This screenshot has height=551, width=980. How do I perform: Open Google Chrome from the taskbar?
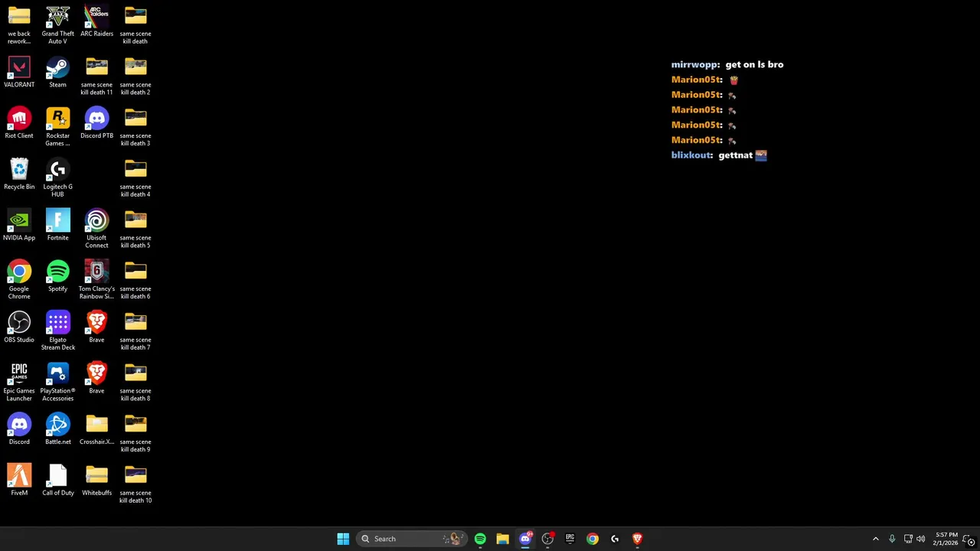(593, 539)
